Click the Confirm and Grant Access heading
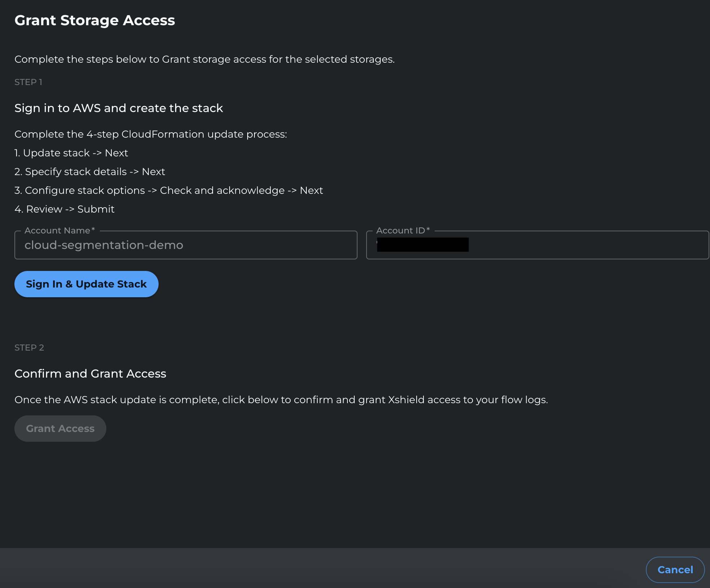This screenshot has width=710, height=588. coord(90,374)
